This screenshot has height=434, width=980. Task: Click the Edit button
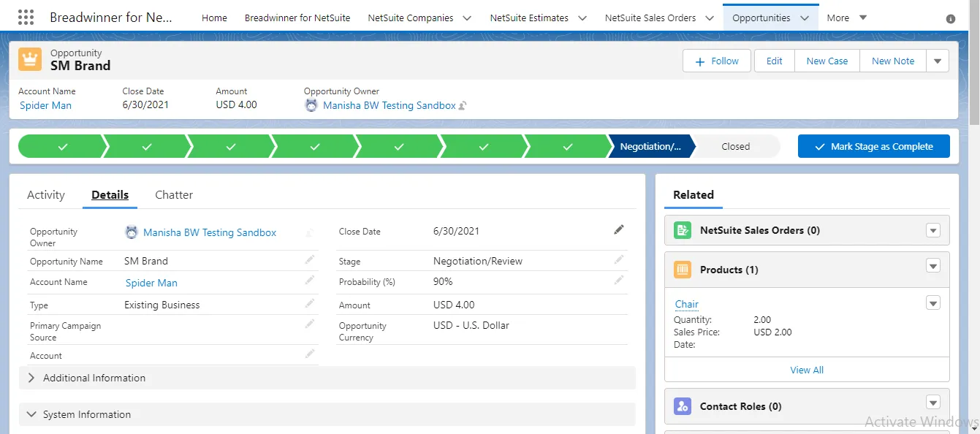pos(775,61)
